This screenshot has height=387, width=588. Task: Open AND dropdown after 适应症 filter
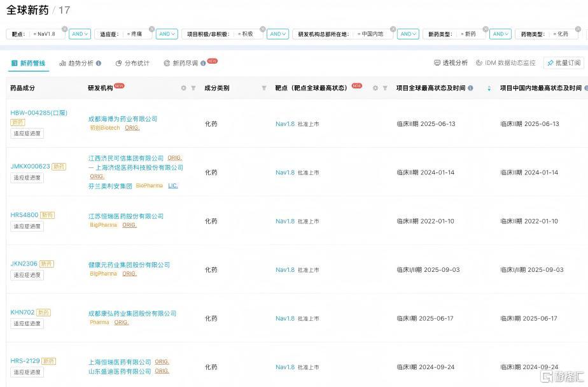167,34
